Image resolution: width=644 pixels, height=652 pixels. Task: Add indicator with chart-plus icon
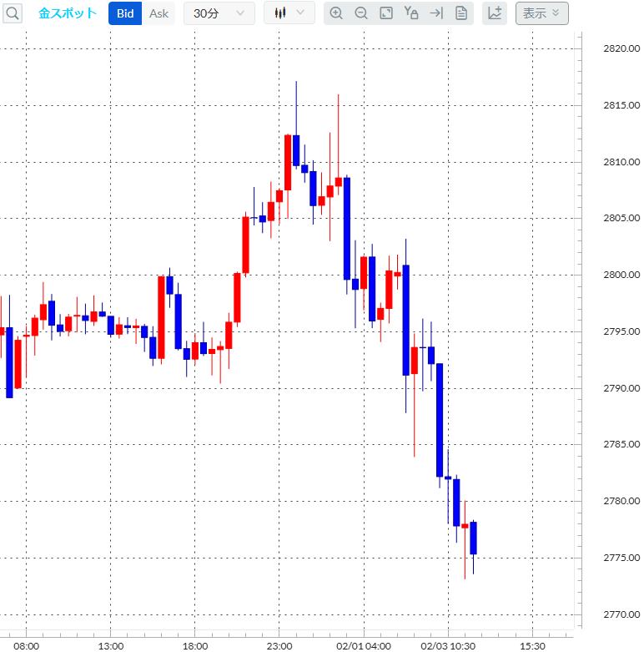point(495,13)
